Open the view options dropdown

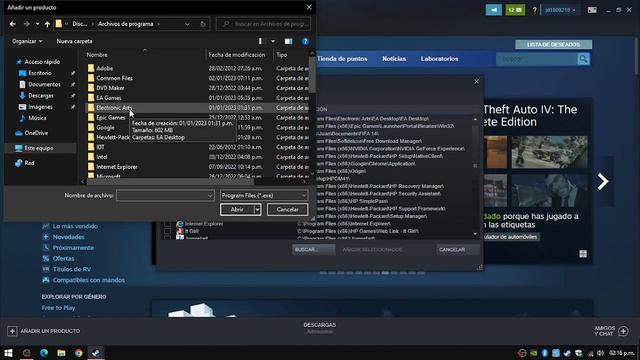[273, 41]
